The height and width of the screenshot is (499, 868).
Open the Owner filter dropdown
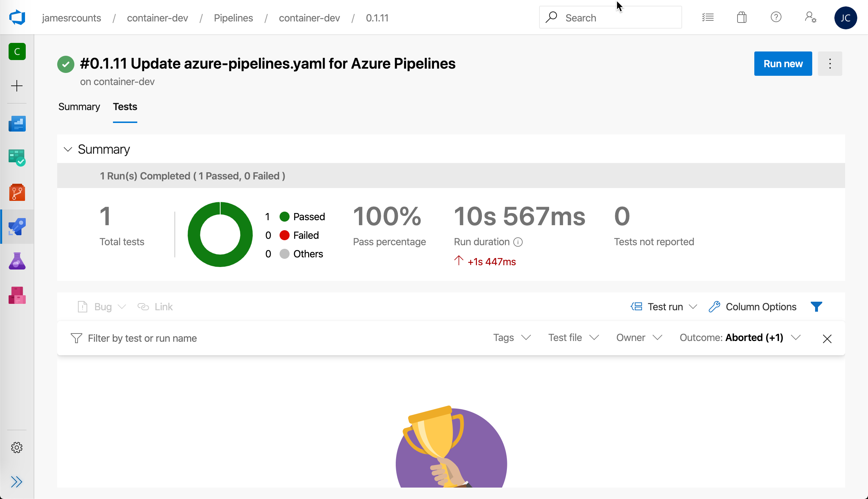click(640, 338)
